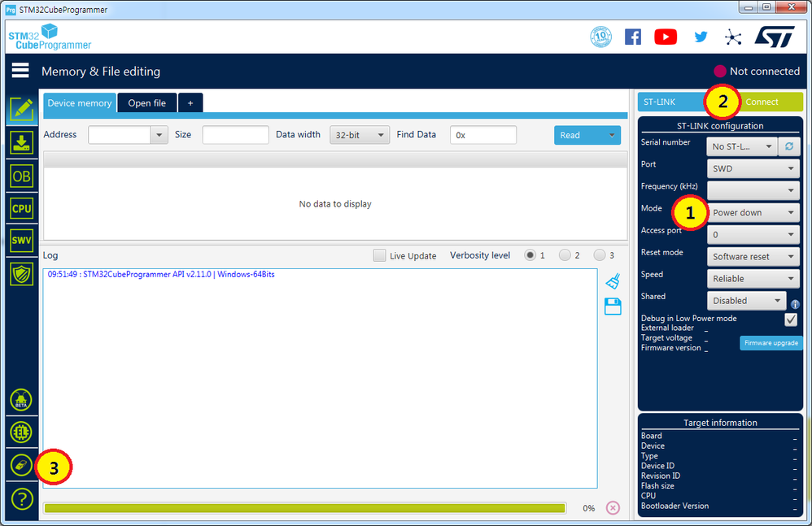This screenshot has height=526, width=812.
Task: Click full chip erase eraser icon
Action: 21,465
